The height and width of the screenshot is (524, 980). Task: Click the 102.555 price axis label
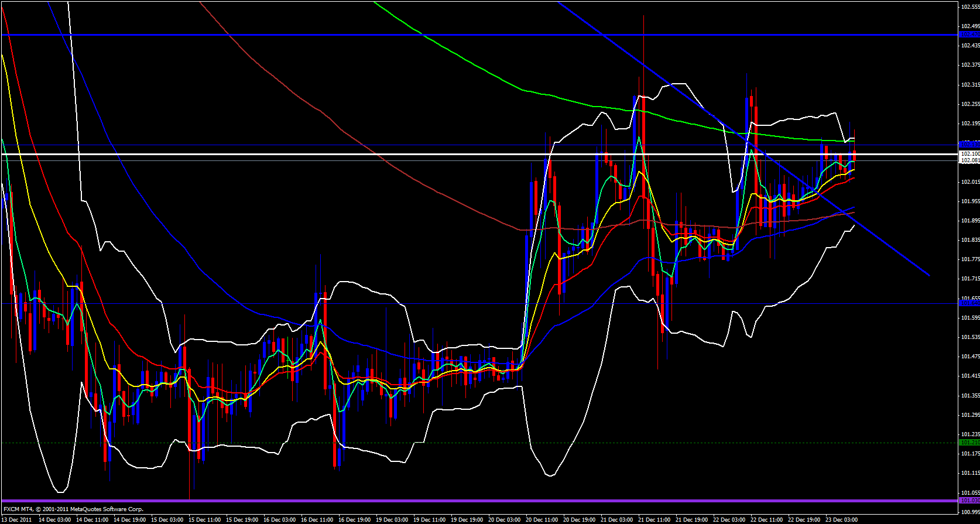[970, 7]
